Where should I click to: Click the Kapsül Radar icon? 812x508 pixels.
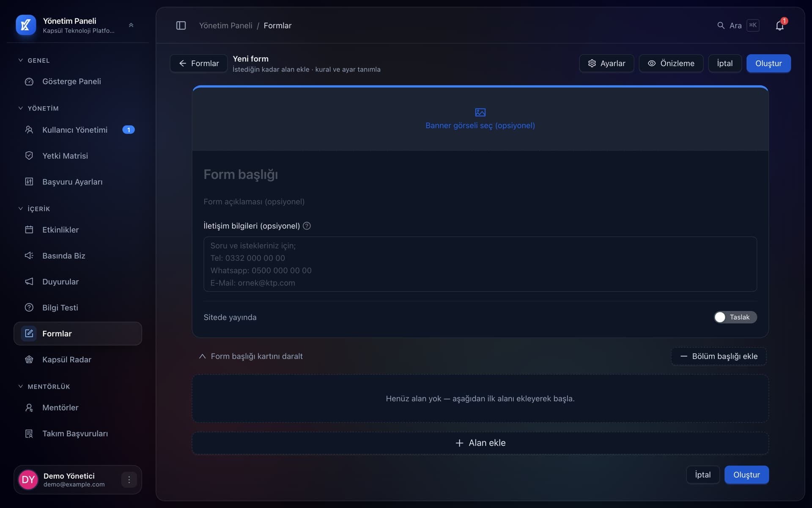(29, 359)
